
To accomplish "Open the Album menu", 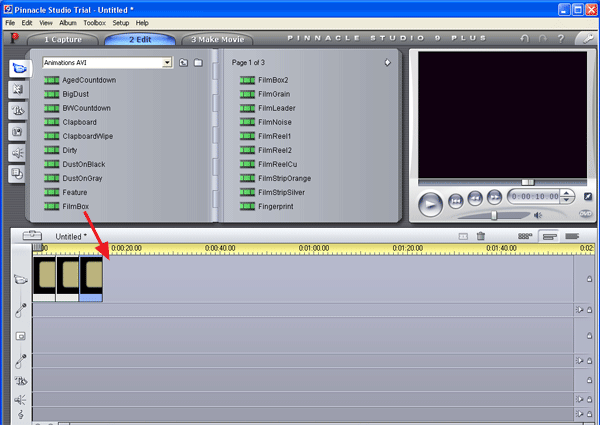I will pos(68,23).
